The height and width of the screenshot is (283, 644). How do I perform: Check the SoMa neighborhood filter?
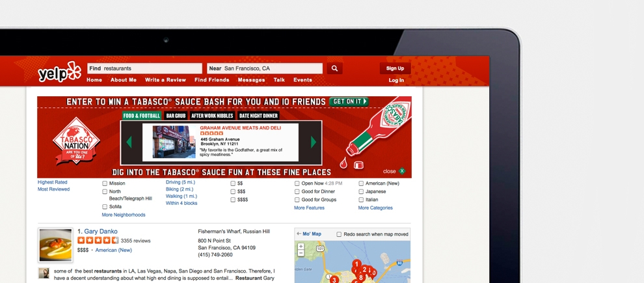point(105,207)
